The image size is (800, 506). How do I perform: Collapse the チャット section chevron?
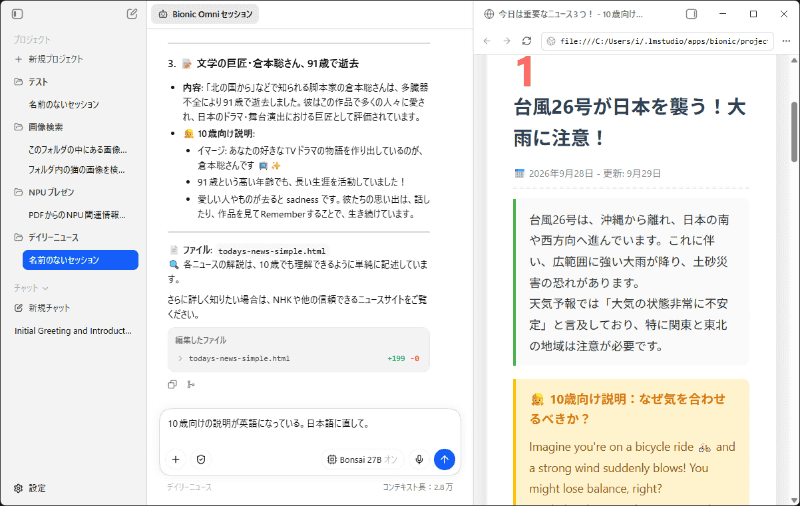coord(45,288)
